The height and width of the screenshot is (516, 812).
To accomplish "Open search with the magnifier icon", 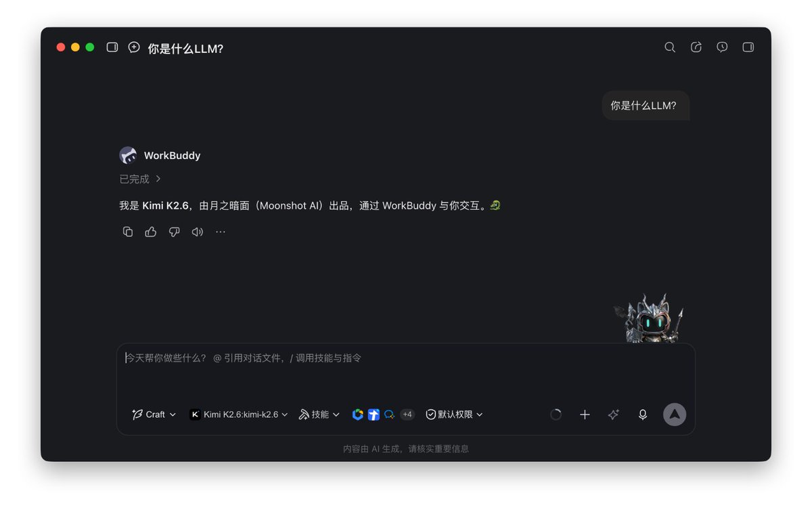I will point(670,47).
